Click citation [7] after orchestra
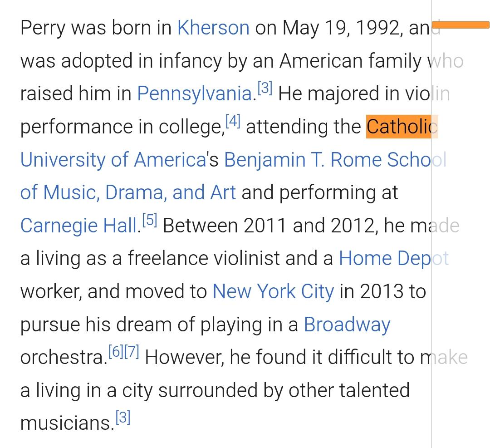The image size is (490, 448). tap(132, 352)
